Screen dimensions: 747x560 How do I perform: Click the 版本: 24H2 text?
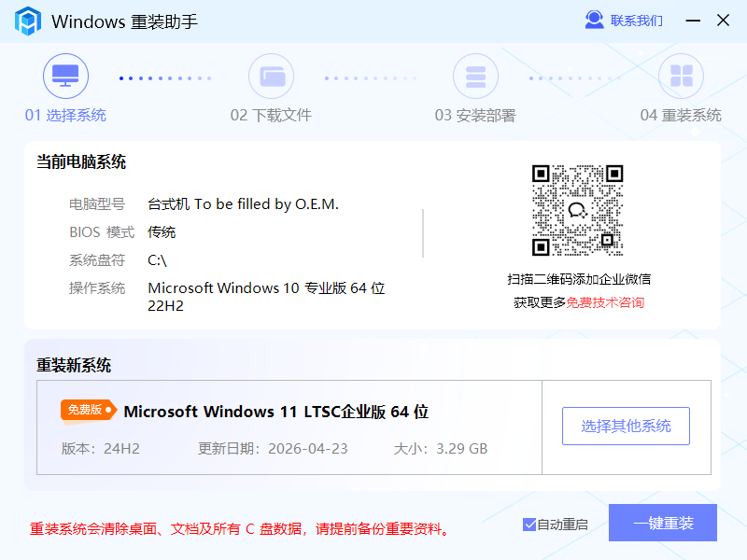click(x=101, y=449)
